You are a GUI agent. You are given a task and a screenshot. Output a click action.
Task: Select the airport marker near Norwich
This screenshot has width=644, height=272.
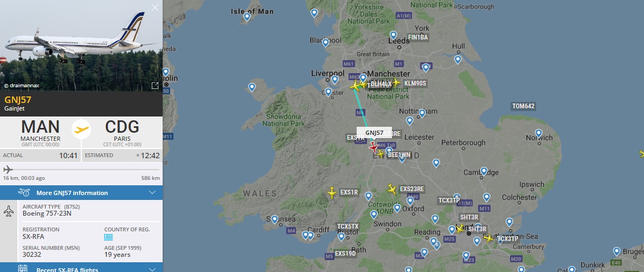click(x=538, y=133)
